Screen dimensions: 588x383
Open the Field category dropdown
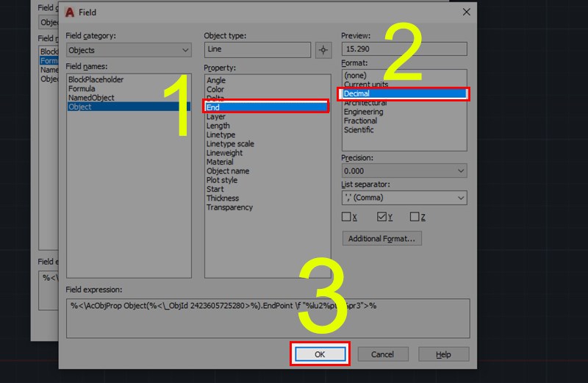click(129, 50)
